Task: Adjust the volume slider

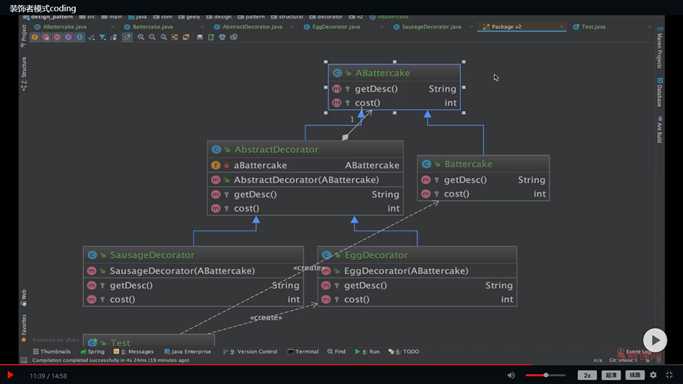Action: pos(545,375)
